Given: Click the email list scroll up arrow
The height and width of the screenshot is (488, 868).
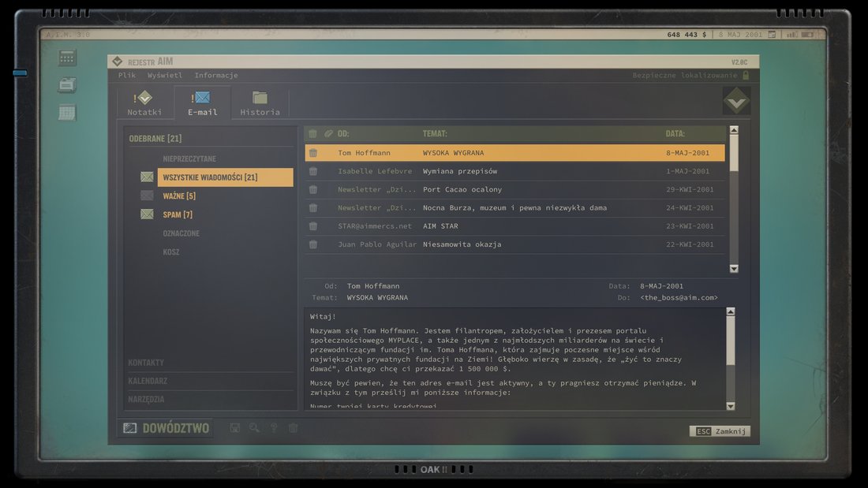Looking at the screenshot, I should tap(734, 130).
